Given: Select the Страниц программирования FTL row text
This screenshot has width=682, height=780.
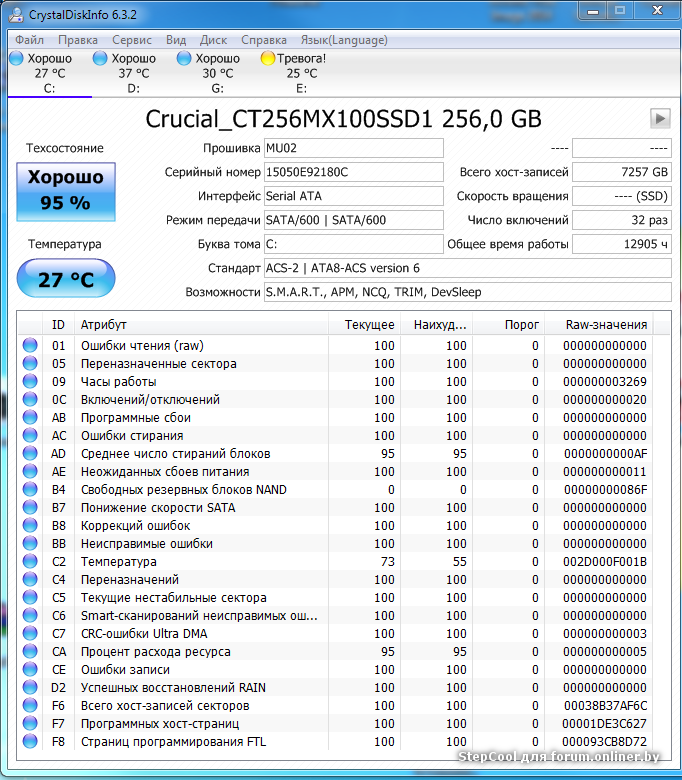Looking at the screenshot, I should [x=174, y=741].
